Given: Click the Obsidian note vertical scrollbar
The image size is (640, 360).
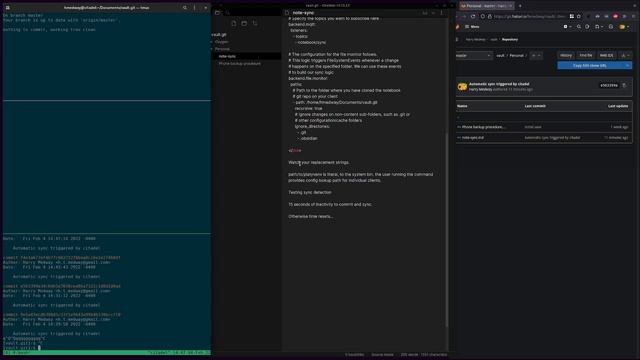Looking at the screenshot, I should (x=447, y=229).
